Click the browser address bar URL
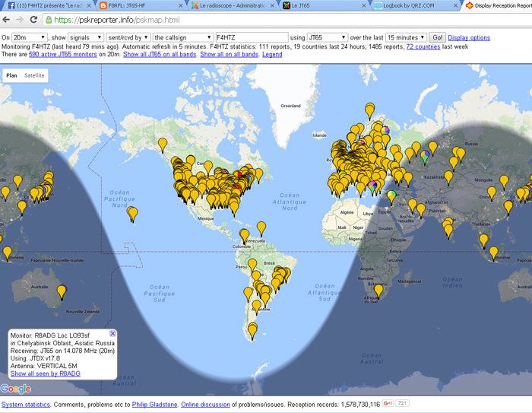Viewport: 532px width, 413px height. tap(117, 20)
